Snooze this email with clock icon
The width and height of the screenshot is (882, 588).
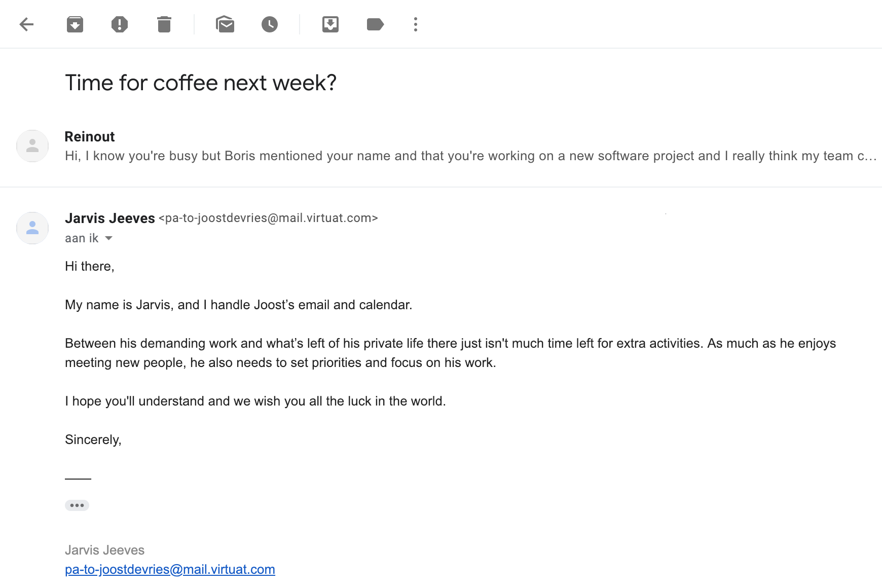click(270, 24)
